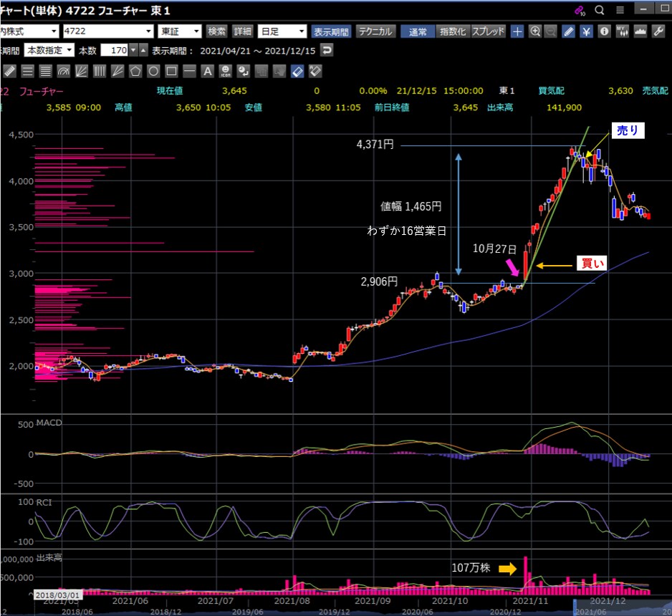Switch to 通常 chart mode
The height and width of the screenshot is (616, 672).
coord(418,32)
